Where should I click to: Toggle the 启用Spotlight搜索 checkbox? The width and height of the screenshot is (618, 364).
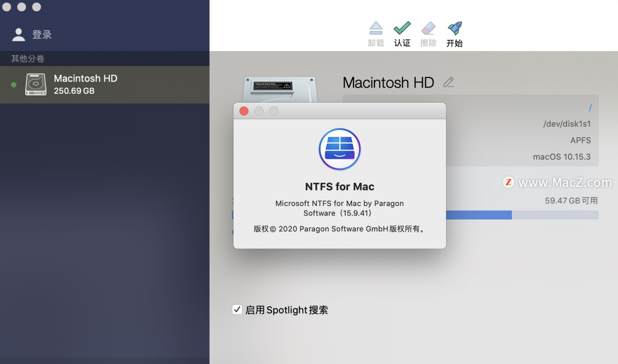237,309
